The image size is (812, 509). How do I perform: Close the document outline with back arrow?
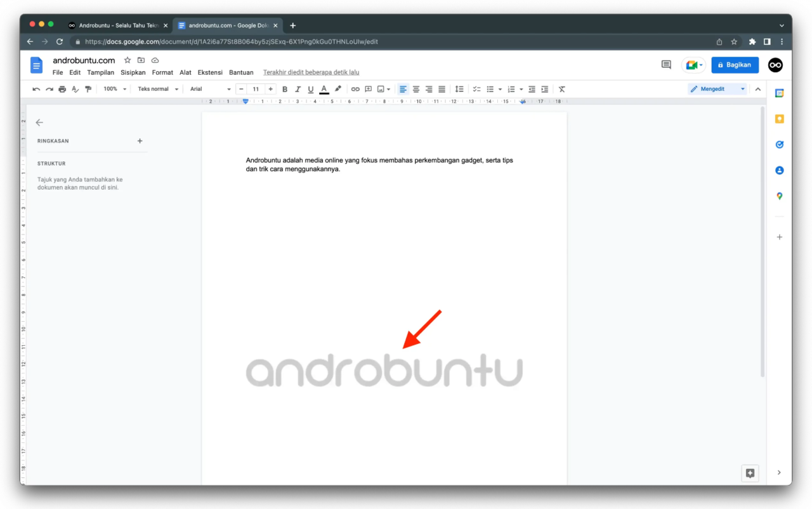tap(39, 122)
